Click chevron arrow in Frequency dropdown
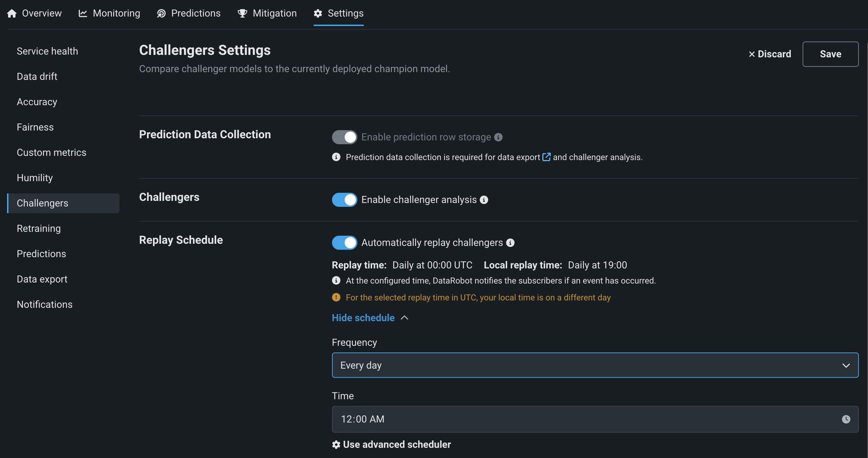This screenshot has width=868, height=458. (x=846, y=365)
